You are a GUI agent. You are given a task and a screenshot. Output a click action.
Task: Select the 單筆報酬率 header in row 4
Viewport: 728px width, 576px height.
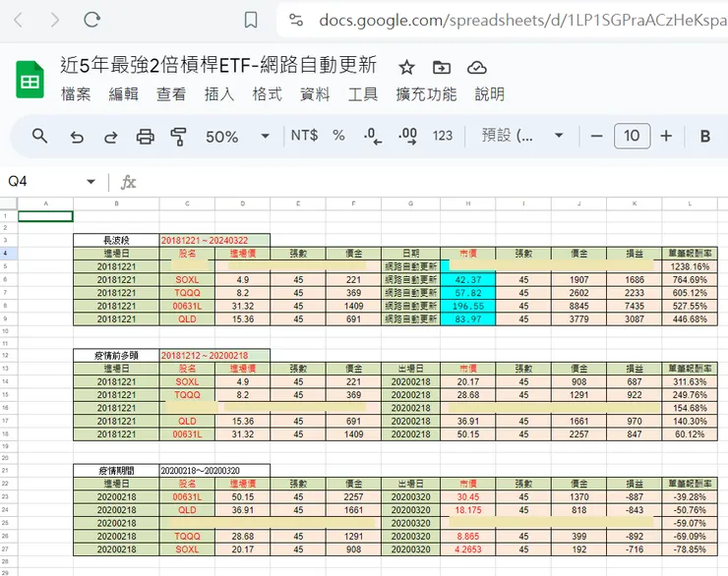tap(690, 254)
